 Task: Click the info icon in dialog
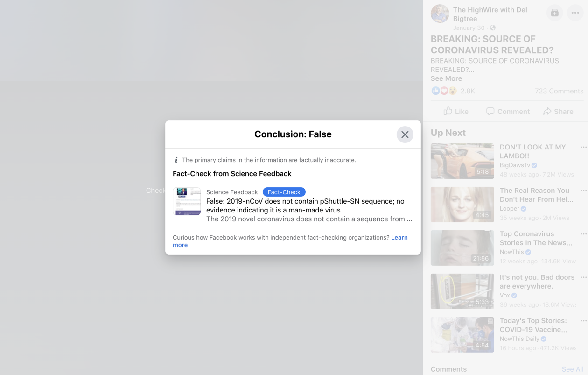pos(176,160)
